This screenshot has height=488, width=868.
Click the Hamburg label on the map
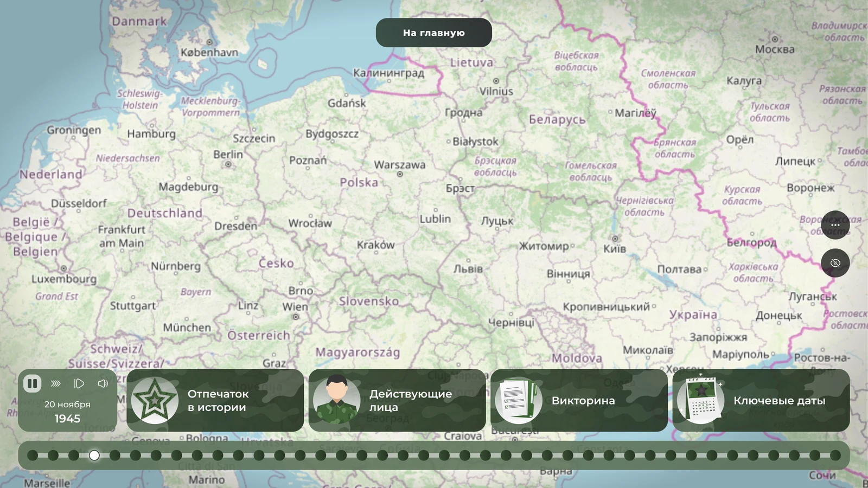coord(151,134)
